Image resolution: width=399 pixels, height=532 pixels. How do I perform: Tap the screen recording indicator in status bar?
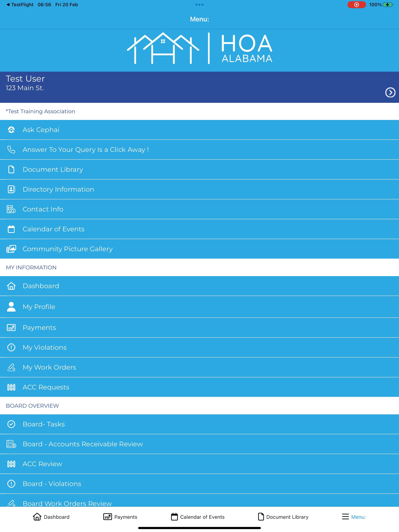pos(356,4)
